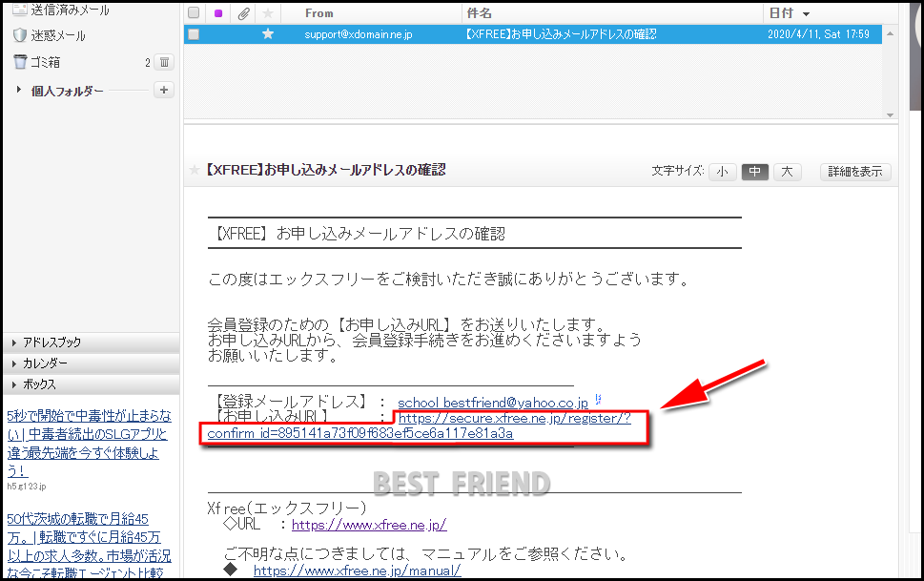
Task: Click the 詳細を表示 show details button
Action: point(855,172)
